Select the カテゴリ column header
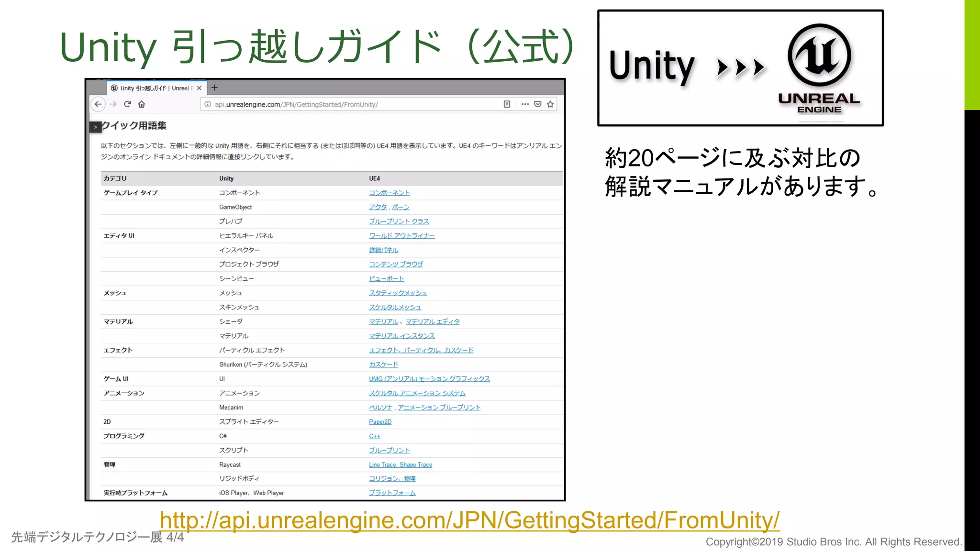Viewport: 980px width, 551px height. tap(115, 178)
